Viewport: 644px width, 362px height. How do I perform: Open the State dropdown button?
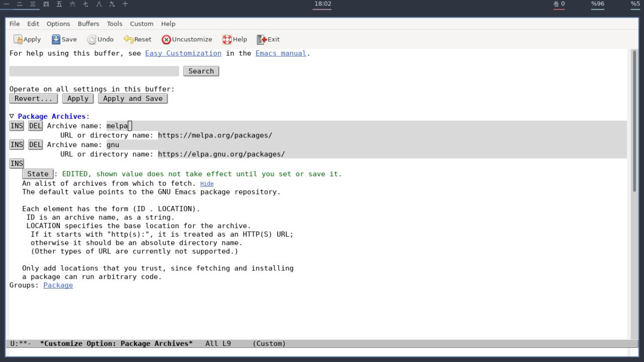(38, 174)
